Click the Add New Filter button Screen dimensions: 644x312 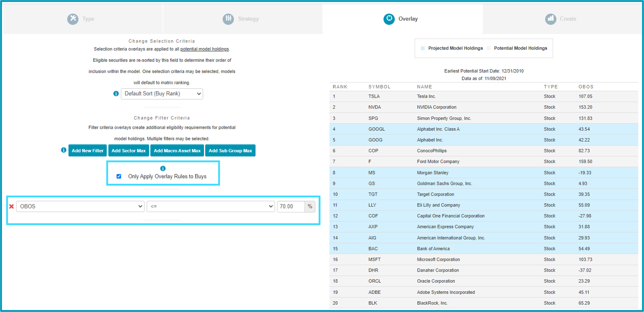(x=87, y=150)
